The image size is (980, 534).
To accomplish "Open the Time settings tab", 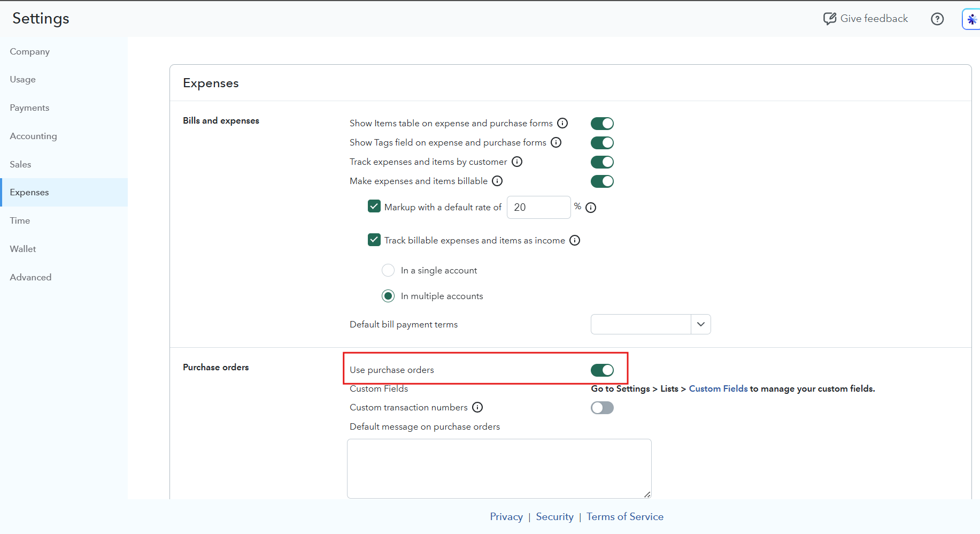I will pos(64,220).
